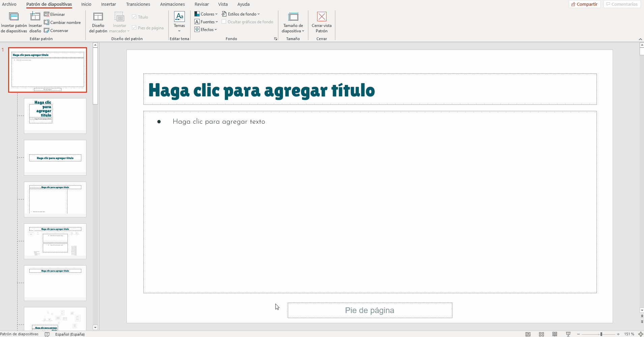Toggle Ocultar gráficos de fondo
Screen dimensions: 644x337
[224, 22]
